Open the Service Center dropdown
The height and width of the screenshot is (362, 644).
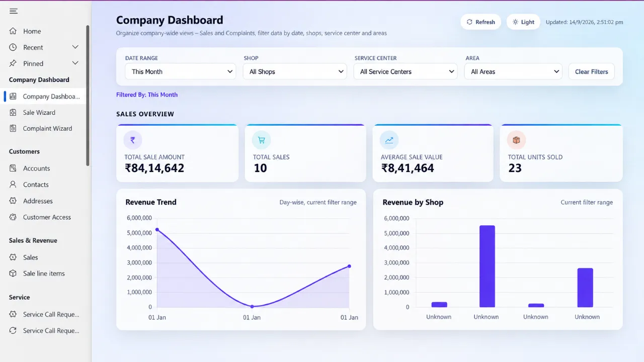point(406,71)
